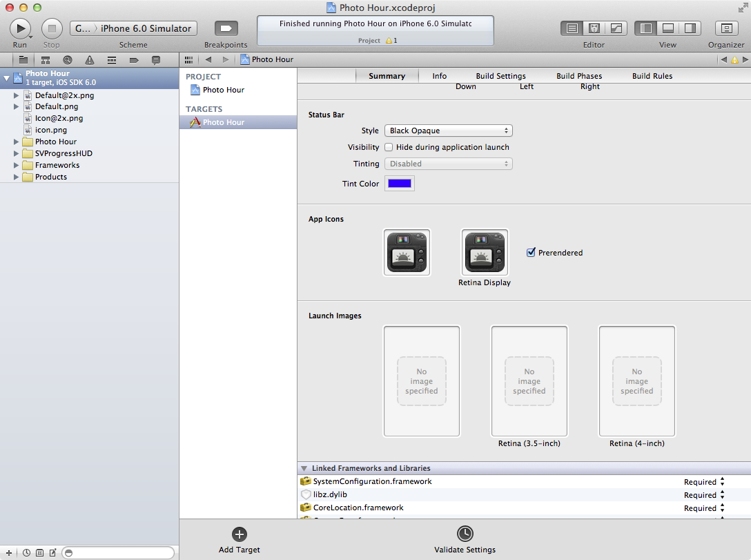
Task: Switch to the Build Settings tab
Action: click(x=500, y=76)
